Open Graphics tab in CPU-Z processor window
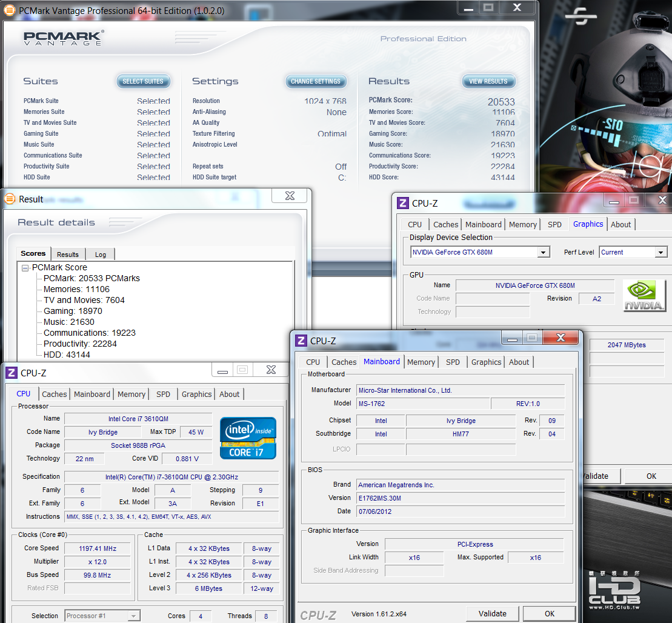The height and width of the screenshot is (623, 672). [x=196, y=394]
